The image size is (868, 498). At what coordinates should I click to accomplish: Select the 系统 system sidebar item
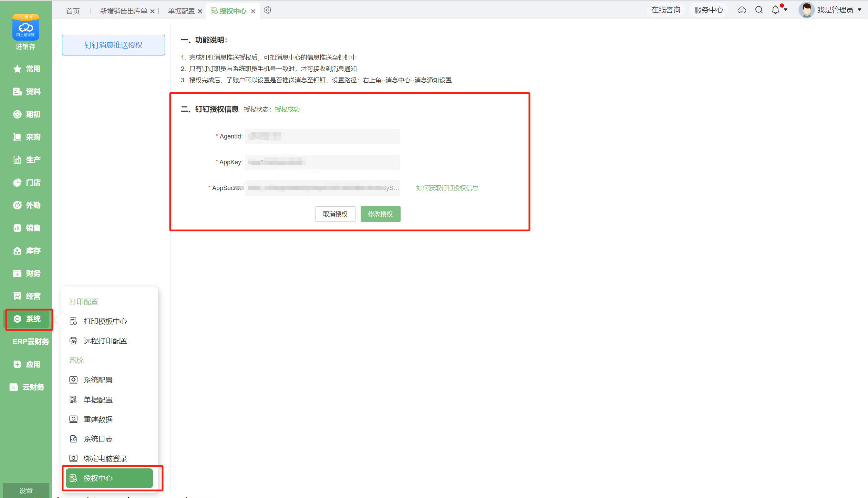[26, 319]
